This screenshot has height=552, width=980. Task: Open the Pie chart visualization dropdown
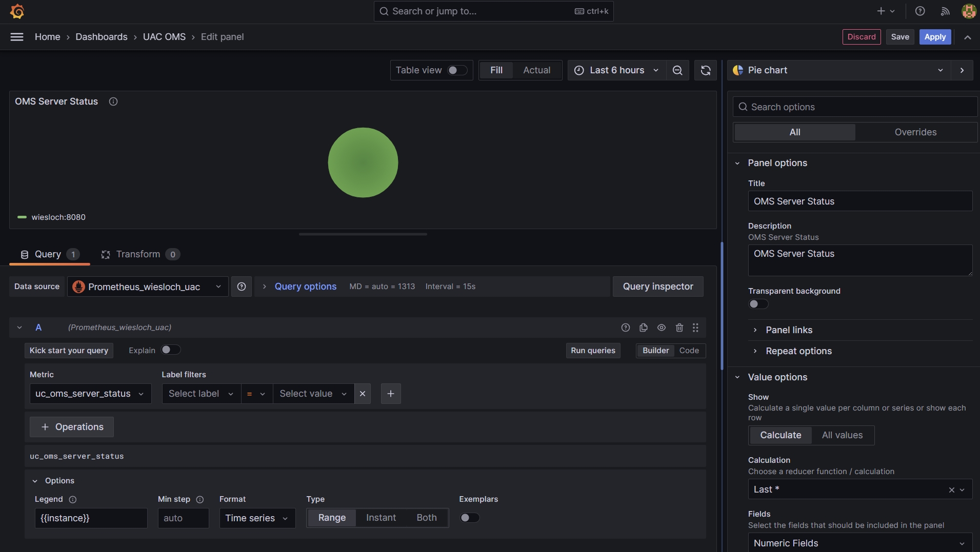pos(841,70)
